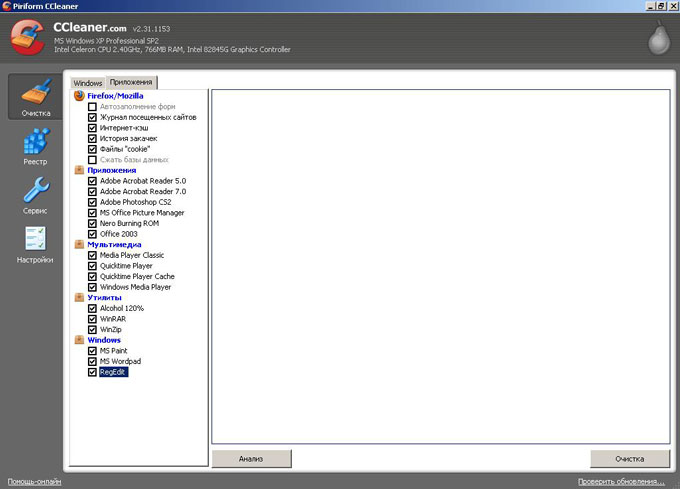680x489 pixels.
Task: Uncheck the Quicktime Player checkbox
Action: (x=92, y=266)
